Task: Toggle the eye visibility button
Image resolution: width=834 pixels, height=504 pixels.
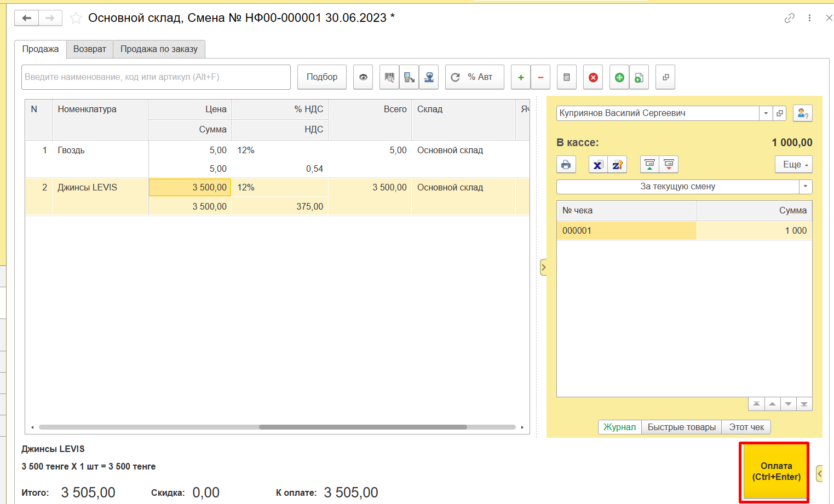Action: pyautogui.click(x=363, y=77)
